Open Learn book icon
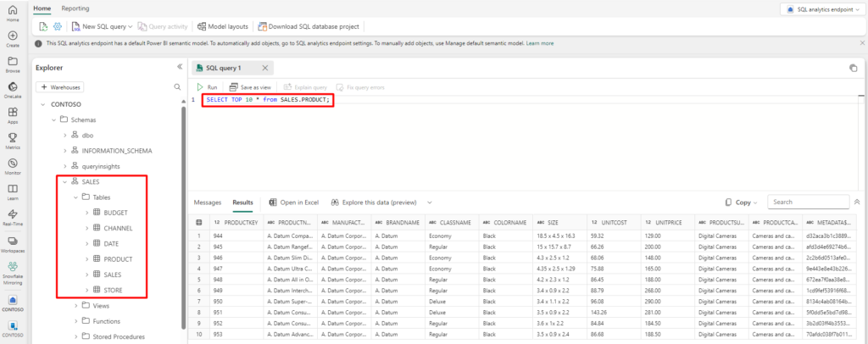The image size is (868, 344). (12, 191)
